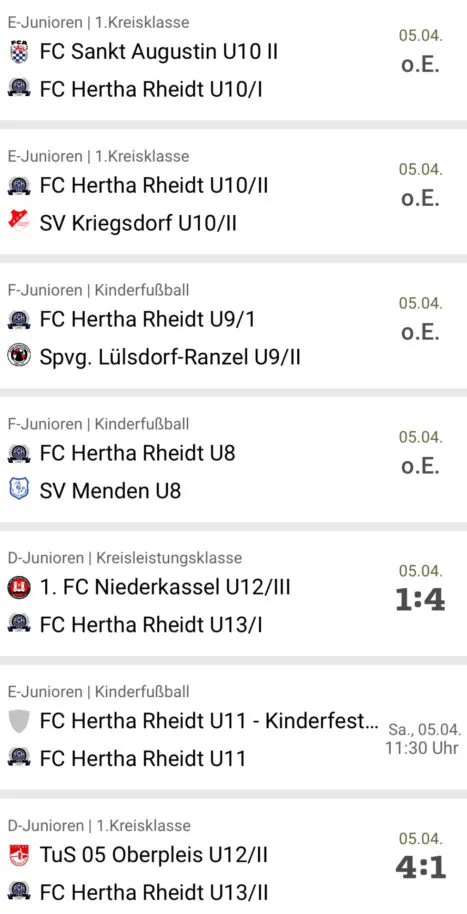467x914 pixels.
Task: Select SV Menden U8 team name
Action: pos(110,491)
